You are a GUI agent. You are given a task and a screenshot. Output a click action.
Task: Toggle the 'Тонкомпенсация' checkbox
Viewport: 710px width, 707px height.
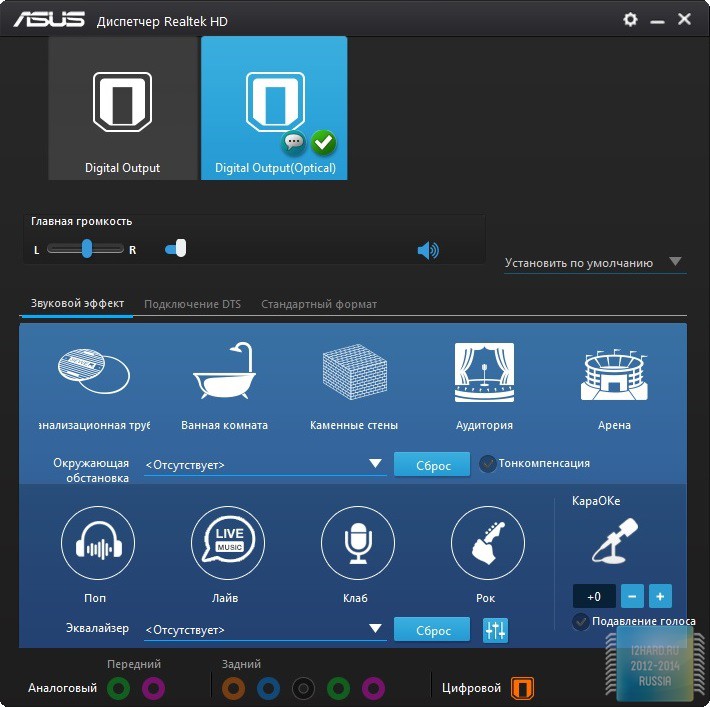coord(487,464)
